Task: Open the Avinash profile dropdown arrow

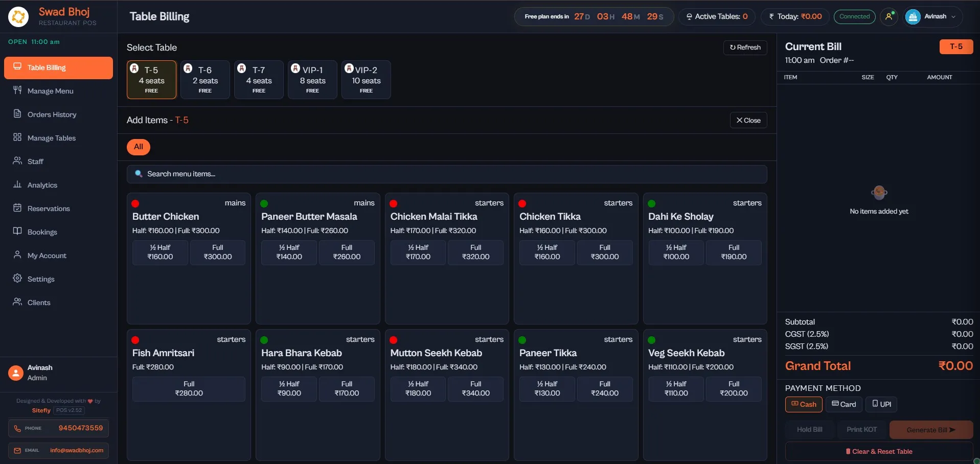Action: point(953,17)
